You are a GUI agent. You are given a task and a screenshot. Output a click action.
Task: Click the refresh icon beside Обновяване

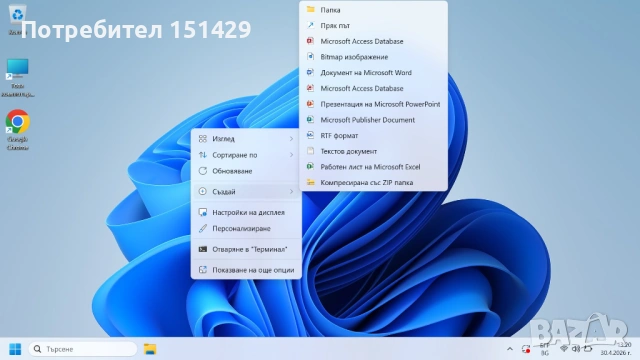pos(202,171)
